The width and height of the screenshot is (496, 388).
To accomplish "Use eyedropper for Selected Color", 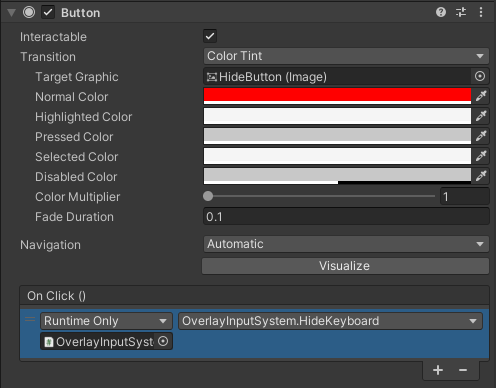I will (x=481, y=156).
